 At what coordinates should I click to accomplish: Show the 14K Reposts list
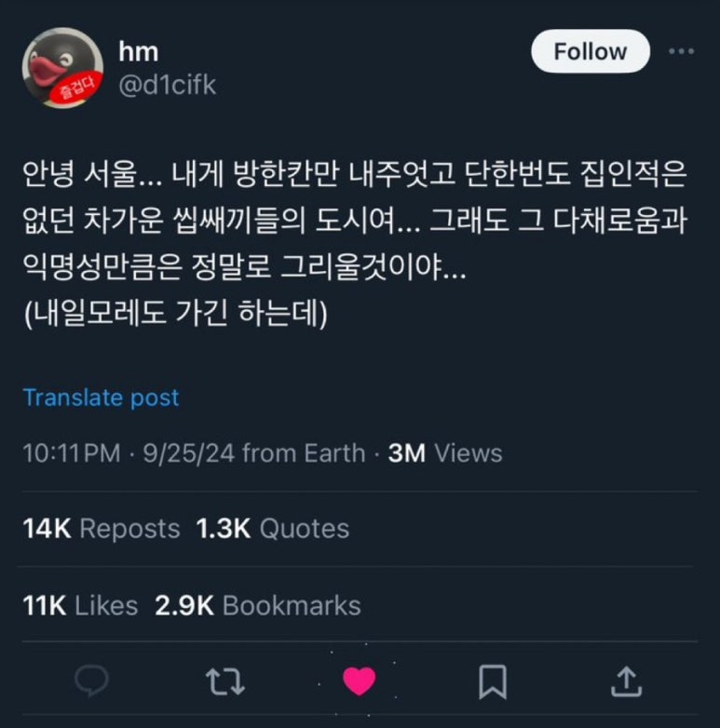point(101,529)
